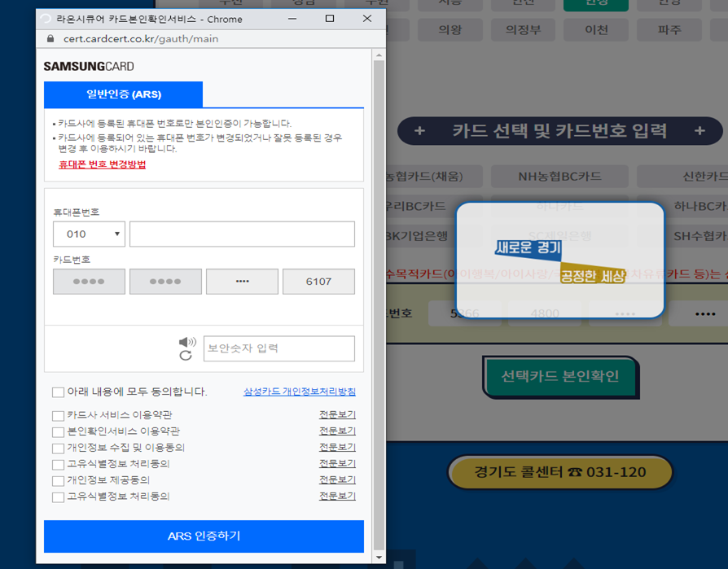728x569 pixels.
Task: Click the popup vertical scrollbar track
Action: (379, 306)
